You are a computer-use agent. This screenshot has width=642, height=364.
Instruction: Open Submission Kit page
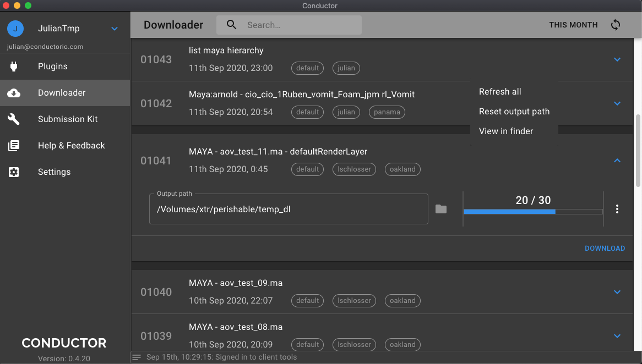tap(65, 119)
